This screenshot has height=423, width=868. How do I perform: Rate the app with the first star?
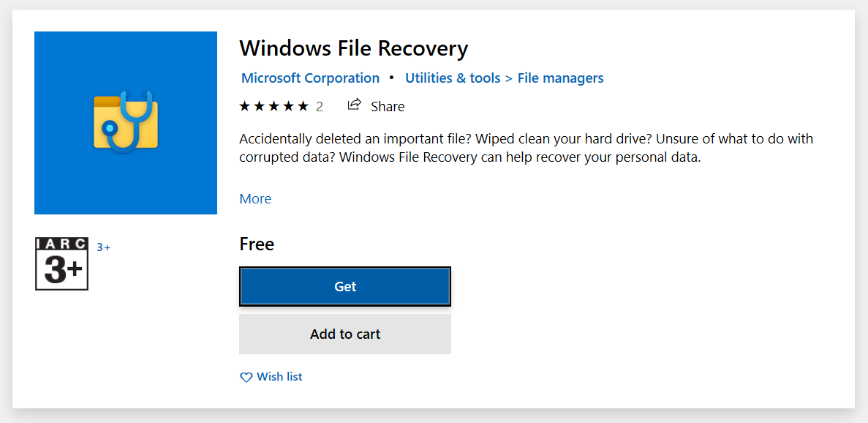tap(244, 105)
